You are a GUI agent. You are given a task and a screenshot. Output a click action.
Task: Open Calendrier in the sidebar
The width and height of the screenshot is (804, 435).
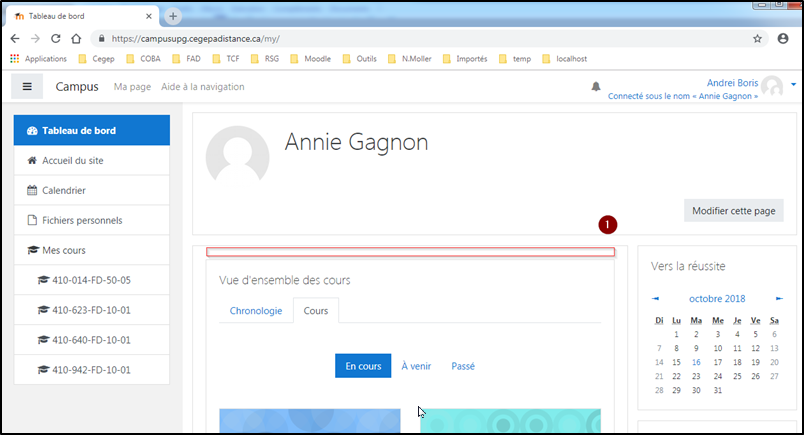63,190
